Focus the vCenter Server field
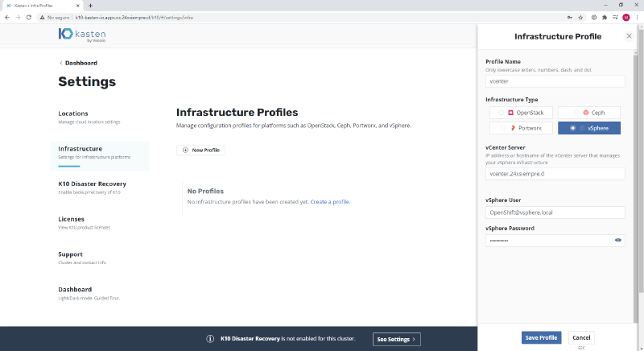Image resolution: width=644 pixels, height=351 pixels. tap(555, 174)
